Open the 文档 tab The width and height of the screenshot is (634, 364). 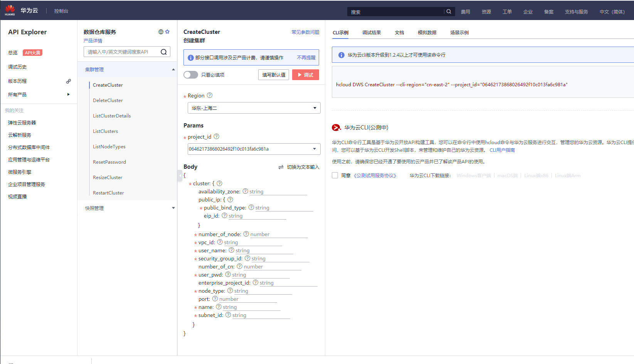pos(399,33)
